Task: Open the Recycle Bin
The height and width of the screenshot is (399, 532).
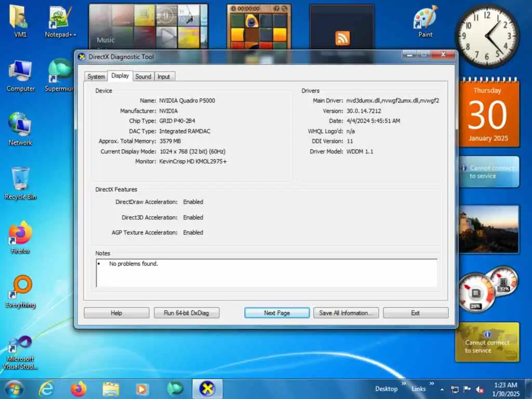Action: 20,183
